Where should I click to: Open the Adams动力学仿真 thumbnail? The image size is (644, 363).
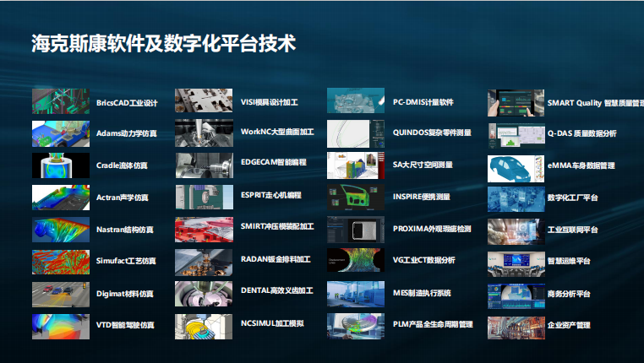pos(61,133)
